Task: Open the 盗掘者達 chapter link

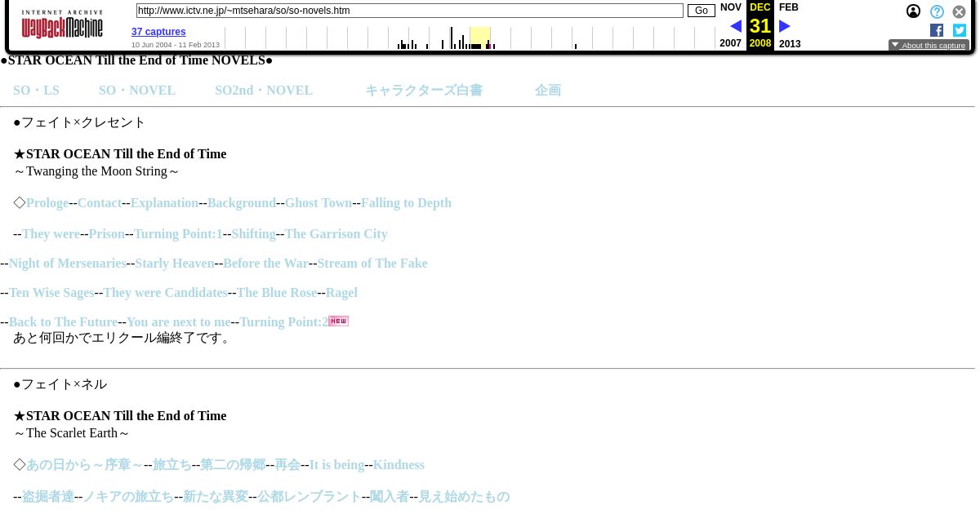Action: pos(48,497)
